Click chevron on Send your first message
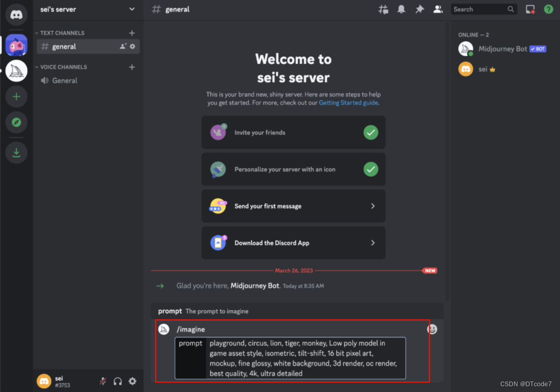The width and height of the screenshot is (560, 392). (x=372, y=206)
